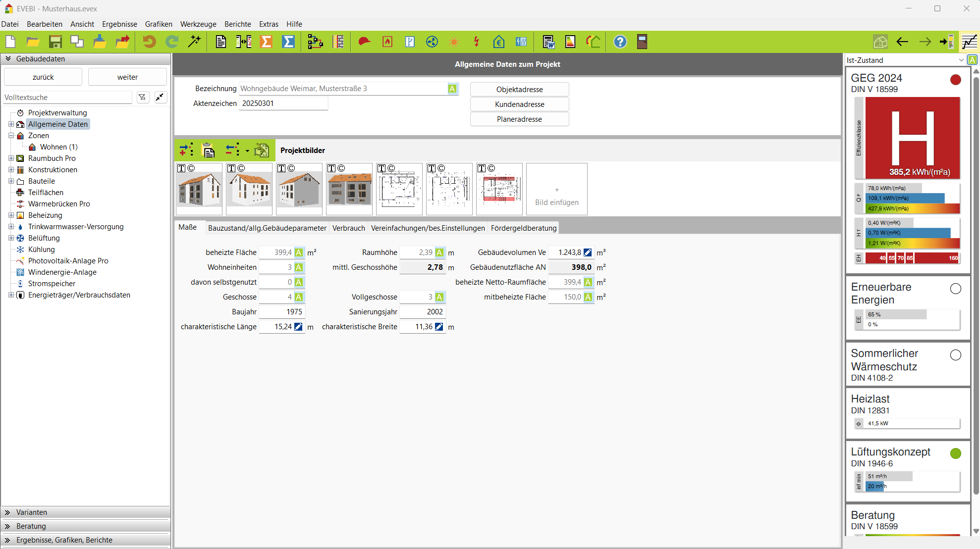
Task: Click the magic wand assistant icon
Action: pyautogui.click(x=195, y=42)
